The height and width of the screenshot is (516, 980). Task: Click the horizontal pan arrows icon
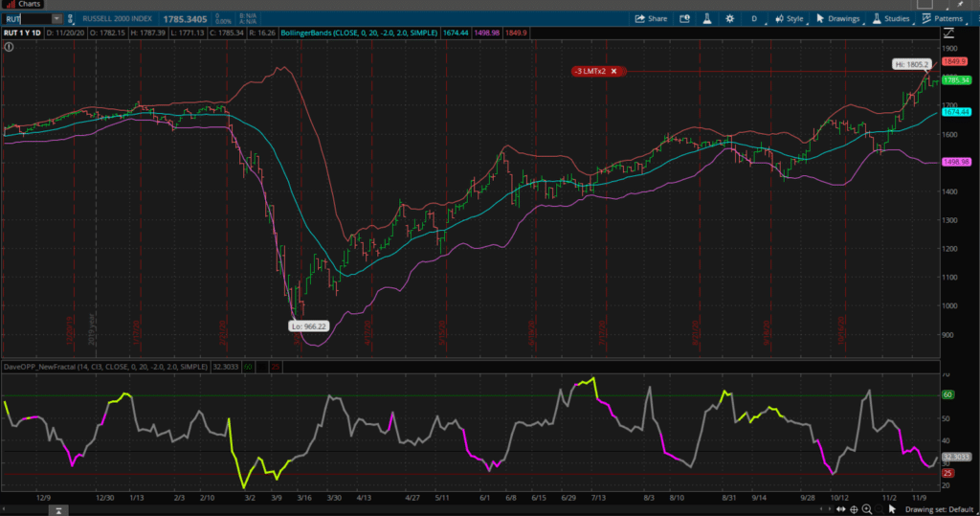tap(841, 509)
